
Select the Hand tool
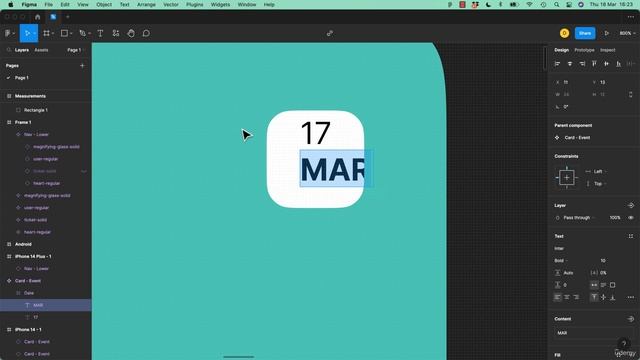click(x=131, y=33)
